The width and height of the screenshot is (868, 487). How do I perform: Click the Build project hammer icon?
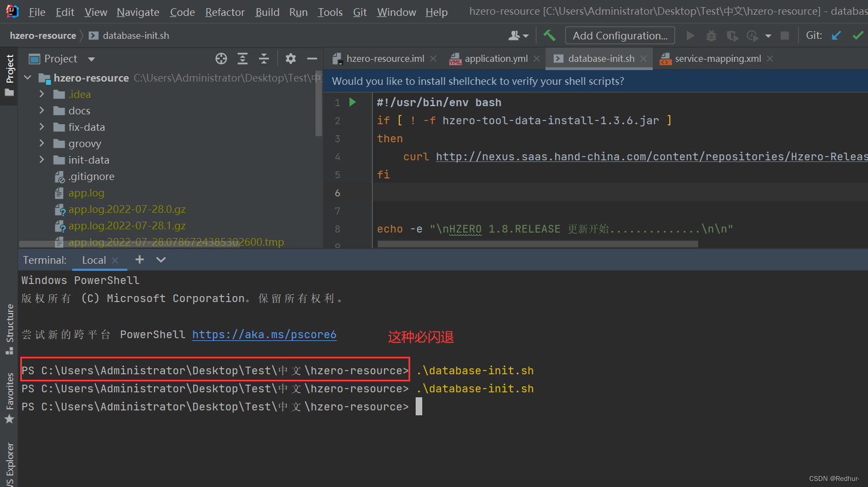click(549, 36)
